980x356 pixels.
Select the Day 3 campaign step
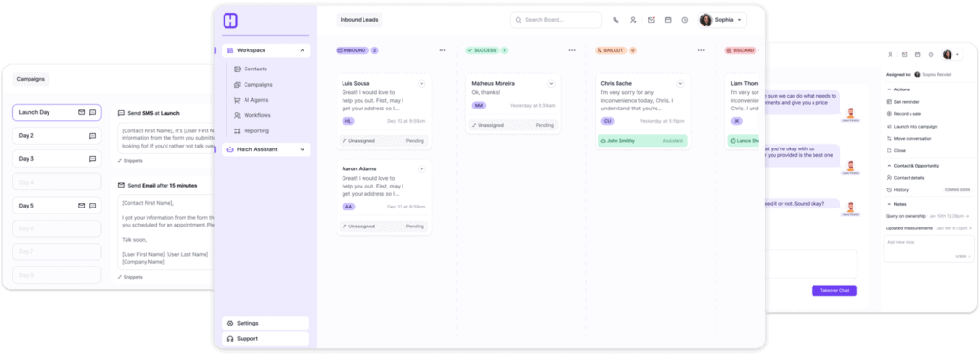tap(57, 159)
